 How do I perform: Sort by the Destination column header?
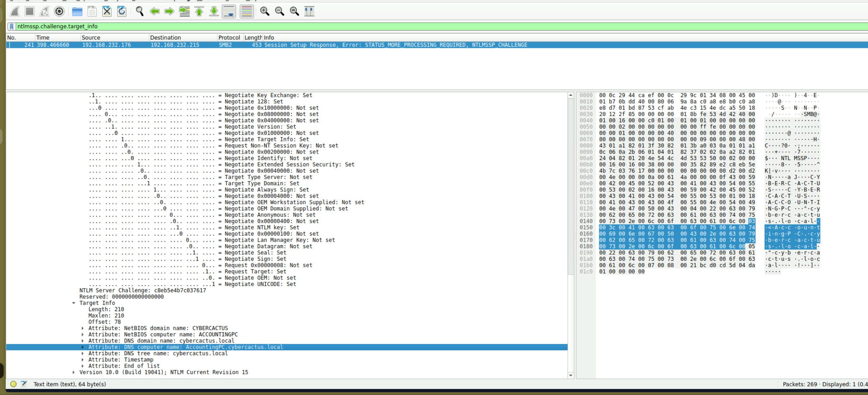165,37
